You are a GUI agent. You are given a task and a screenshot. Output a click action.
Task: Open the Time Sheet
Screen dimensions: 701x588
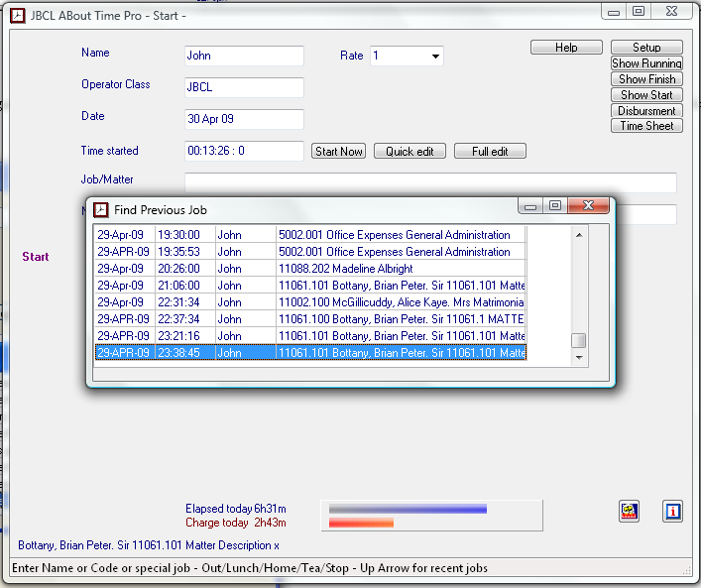[x=646, y=126]
